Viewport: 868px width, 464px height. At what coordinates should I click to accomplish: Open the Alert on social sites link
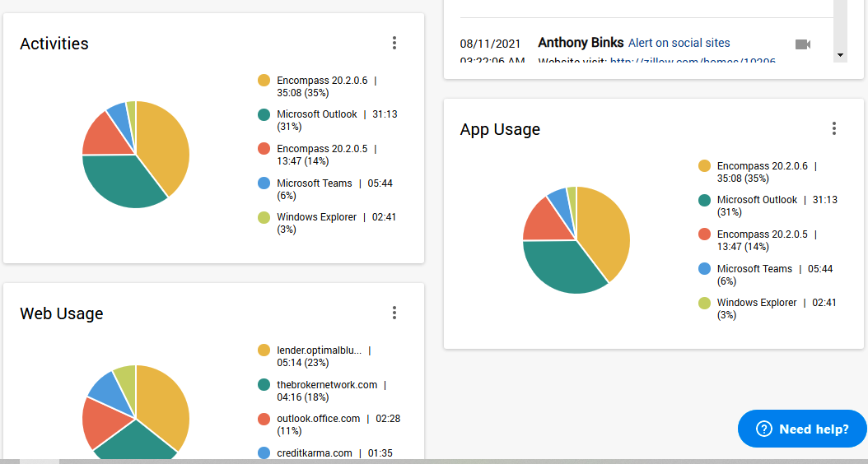click(x=679, y=43)
